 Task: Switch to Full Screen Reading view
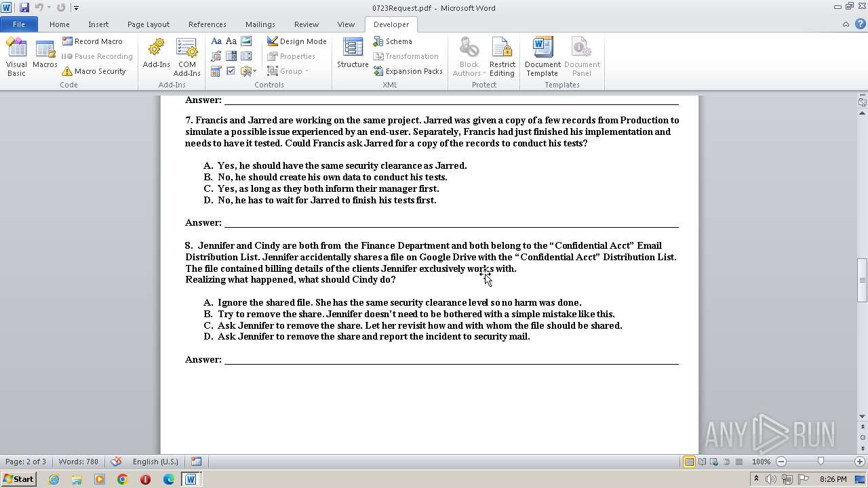point(702,462)
